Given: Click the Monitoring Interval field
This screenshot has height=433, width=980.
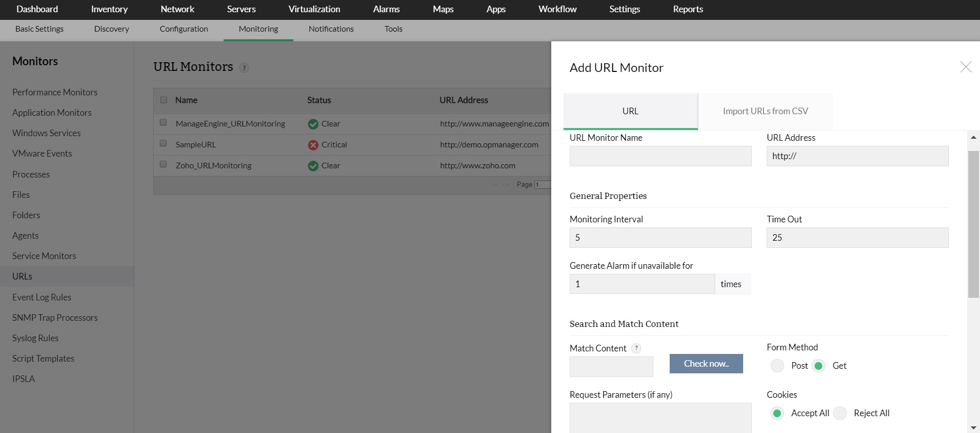Looking at the screenshot, I should 660,238.
